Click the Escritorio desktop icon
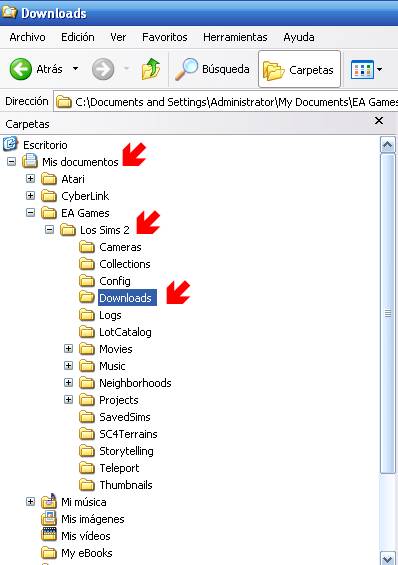 coord(10,144)
